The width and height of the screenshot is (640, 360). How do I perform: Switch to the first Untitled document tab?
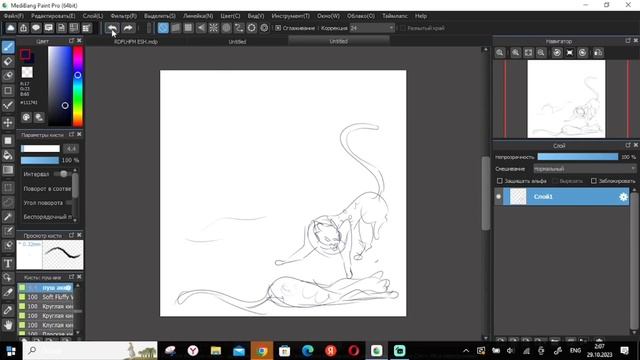(x=237, y=42)
